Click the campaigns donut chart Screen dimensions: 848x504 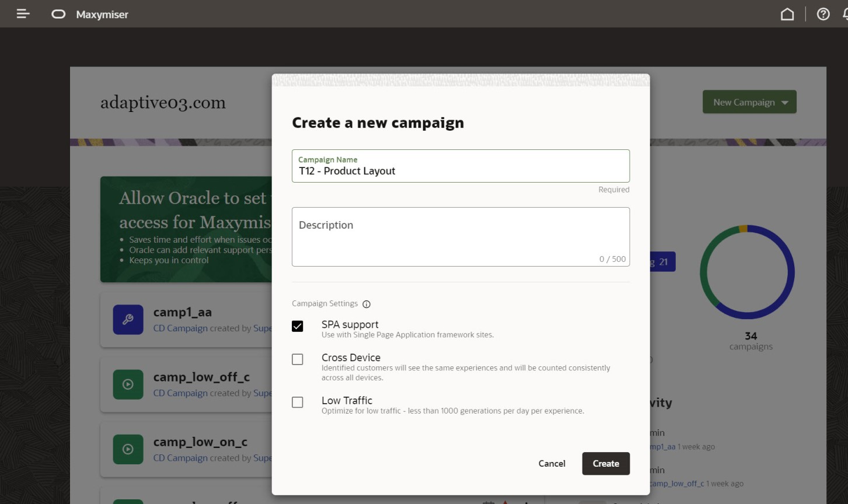point(747,272)
